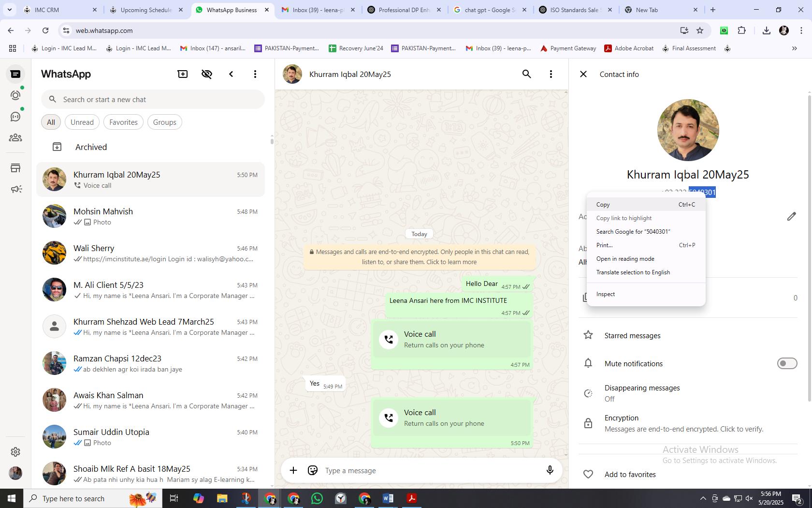The width and height of the screenshot is (812, 508).
Task: Open the chat list three-dot menu
Action: coord(255,74)
